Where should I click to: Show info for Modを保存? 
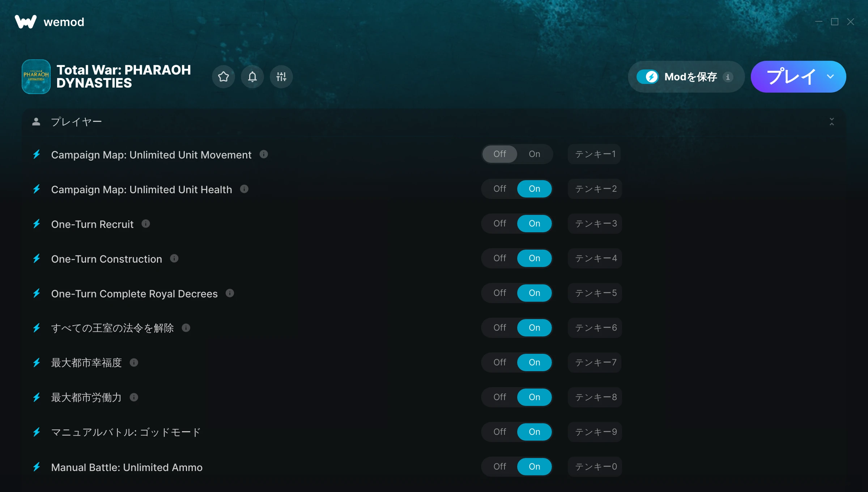pos(728,77)
